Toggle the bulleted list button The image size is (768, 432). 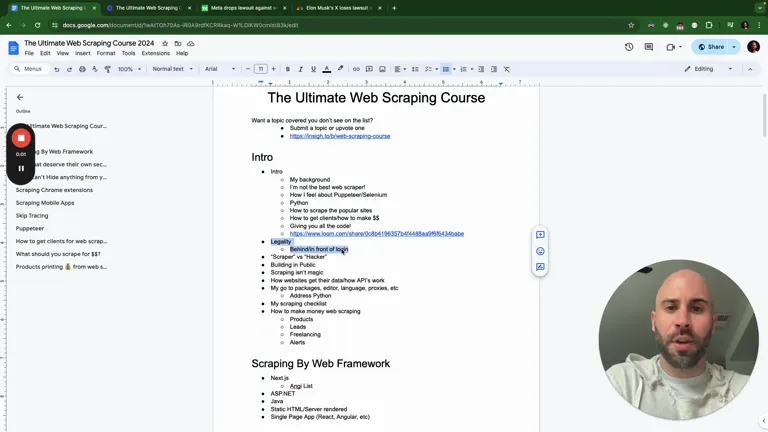pyautogui.click(x=446, y=69)
